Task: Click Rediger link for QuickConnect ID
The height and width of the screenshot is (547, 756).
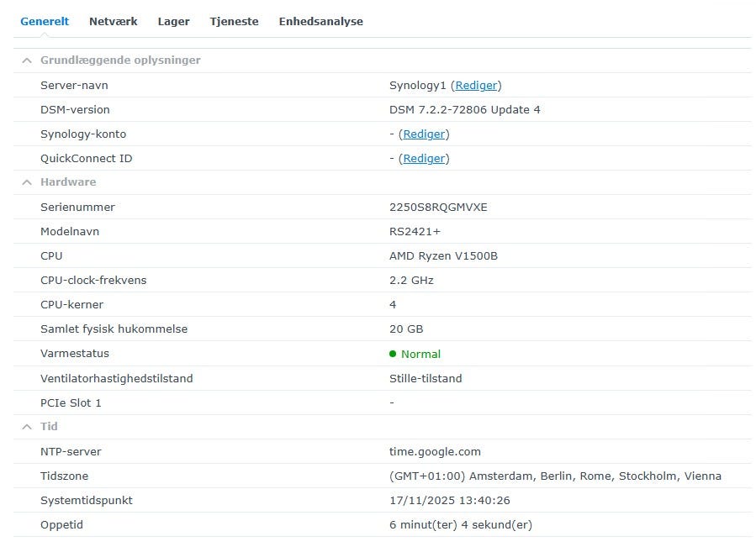Action: [x=424, y=159]
